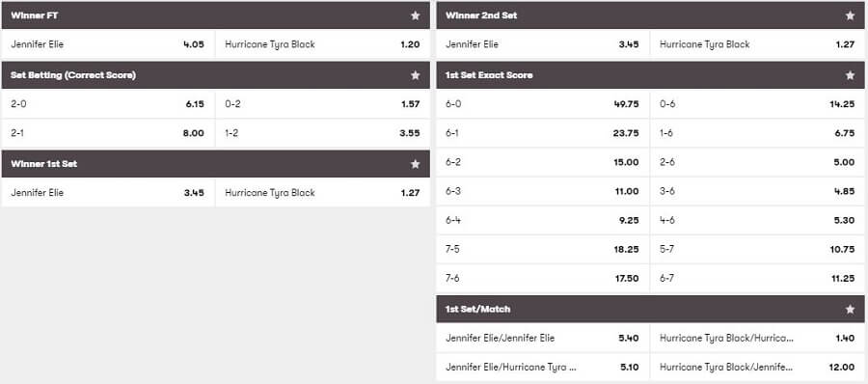Favorite the Winner FT market star
The height and width of the screenshot is (384, 868).
coord(415,15)
